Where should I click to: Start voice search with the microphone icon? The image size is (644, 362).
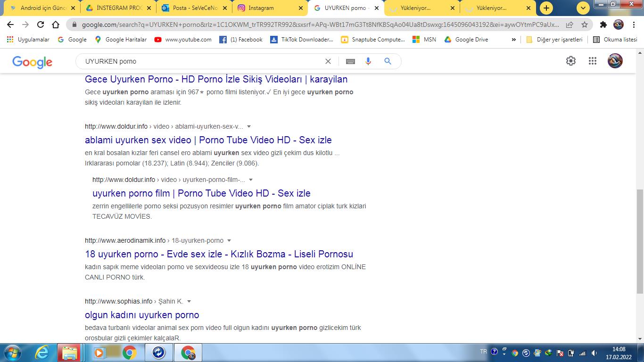pyautogui.click(x=368, y=61)
